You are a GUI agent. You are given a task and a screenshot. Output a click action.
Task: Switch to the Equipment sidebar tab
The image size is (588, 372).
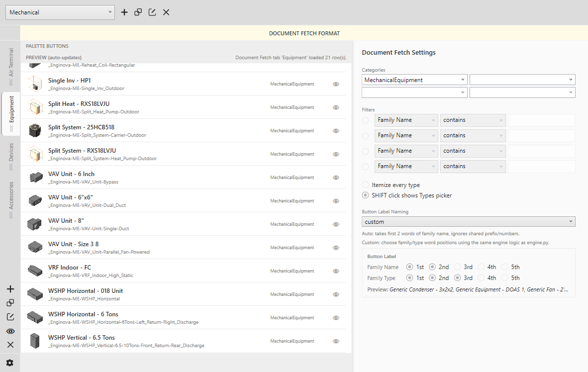[x=10, y=114]
